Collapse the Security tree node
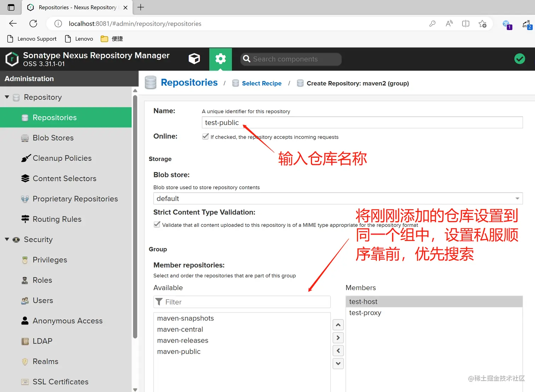The height and width of the screenshot is (392, 535). [7, 240]
